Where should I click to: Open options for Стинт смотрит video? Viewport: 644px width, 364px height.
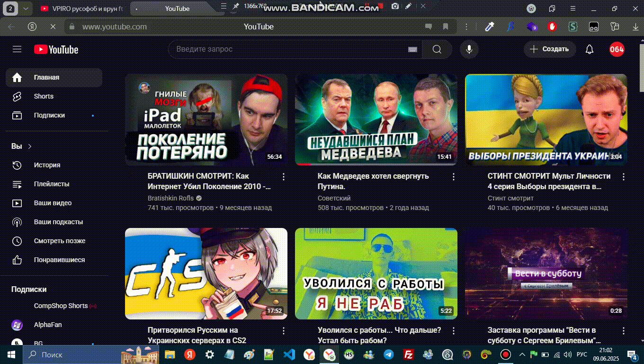pyautogui.click(x=624, y=177)
